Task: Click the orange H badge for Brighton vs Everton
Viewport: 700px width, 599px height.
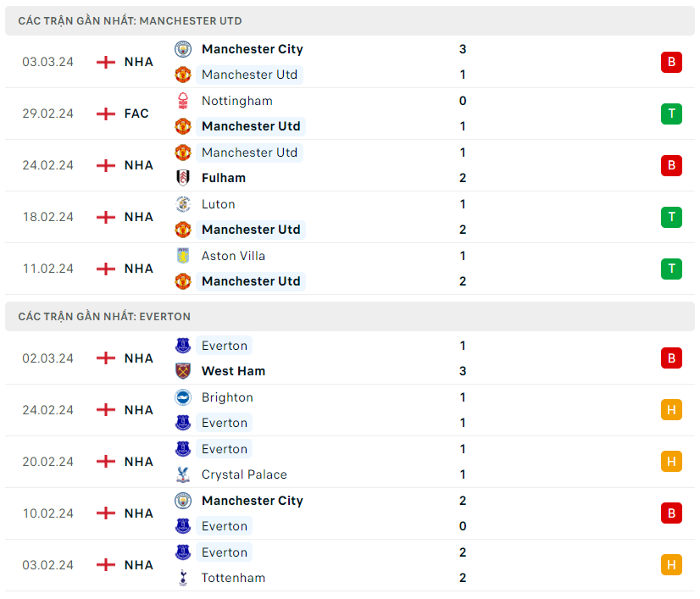Action: (x=671, y=410)
